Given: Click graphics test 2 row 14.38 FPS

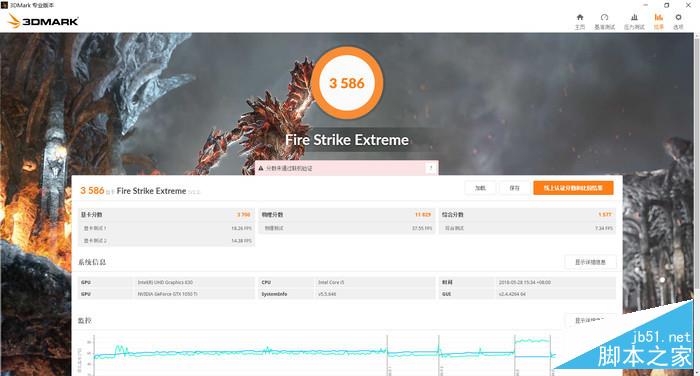Looking at the screenshot, I should click(x=167, y=241).
